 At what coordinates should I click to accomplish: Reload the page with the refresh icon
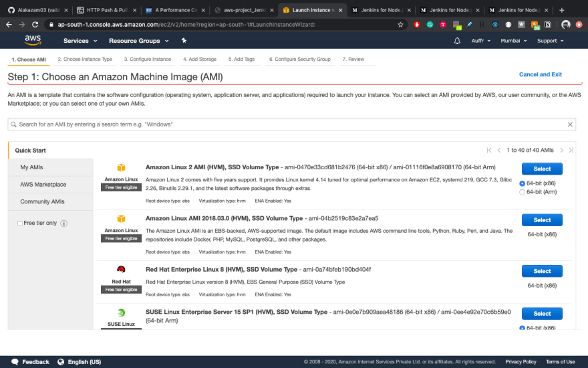coord(35,24)
